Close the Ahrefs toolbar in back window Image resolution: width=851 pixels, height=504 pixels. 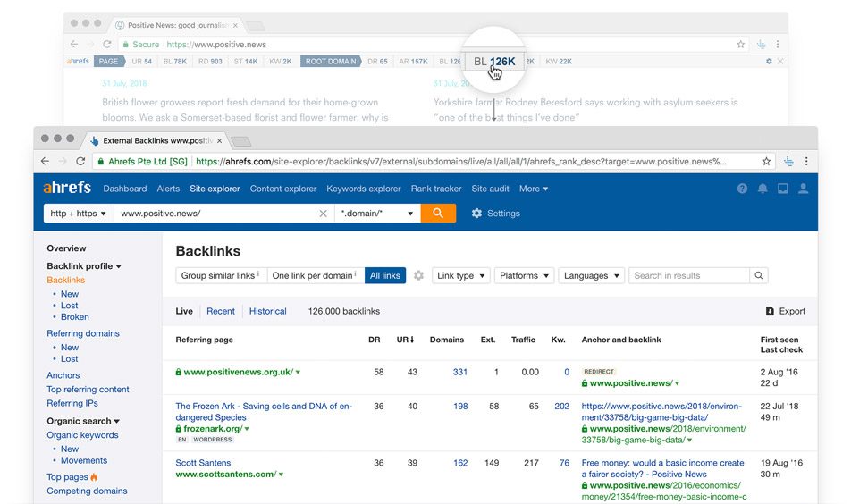pyautogui.click(x=779, y=62)
